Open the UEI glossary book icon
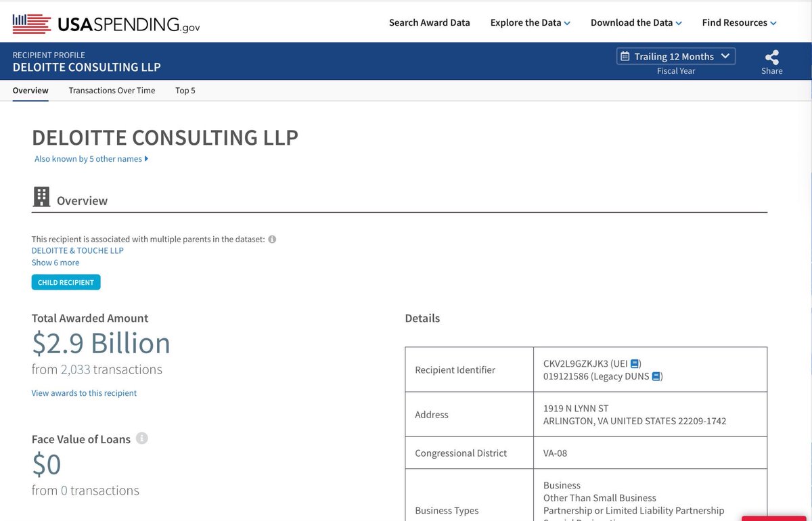This screenshot has height=521, width=812. 635,363
